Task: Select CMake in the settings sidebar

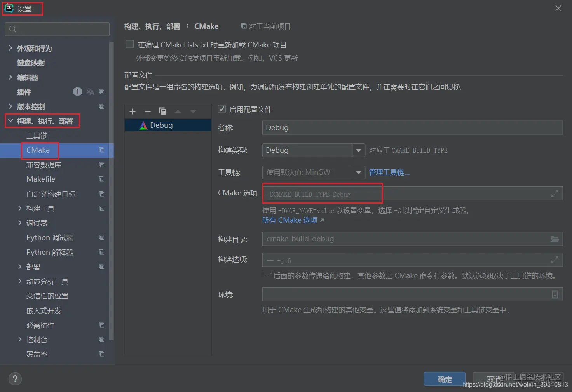Action: point(38,150)
